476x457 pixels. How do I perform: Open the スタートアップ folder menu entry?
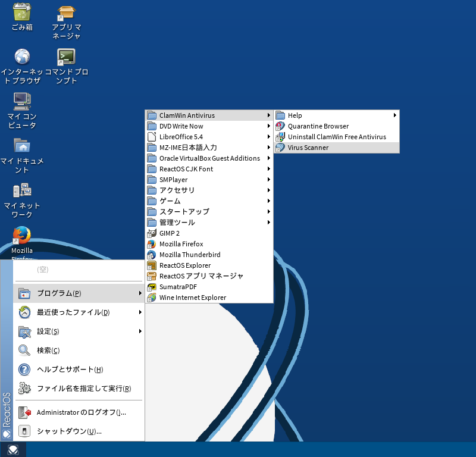pos(209,212)
